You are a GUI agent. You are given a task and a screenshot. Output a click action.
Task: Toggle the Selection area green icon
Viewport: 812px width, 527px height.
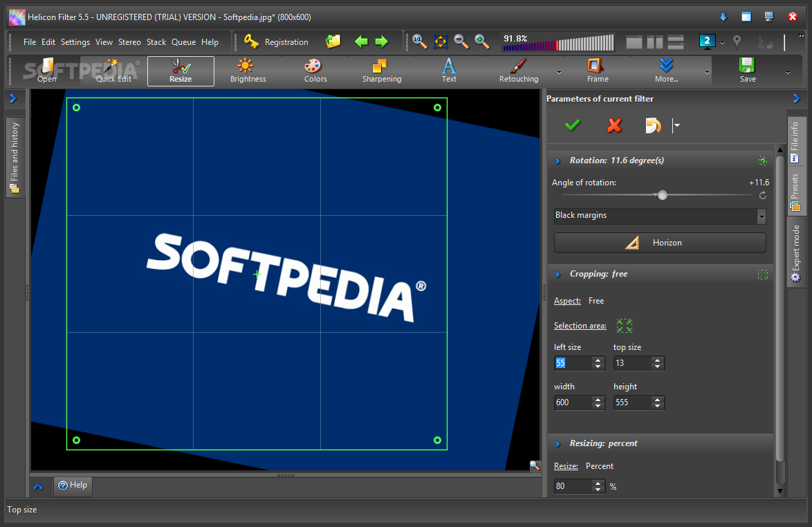tap(624, 326)
